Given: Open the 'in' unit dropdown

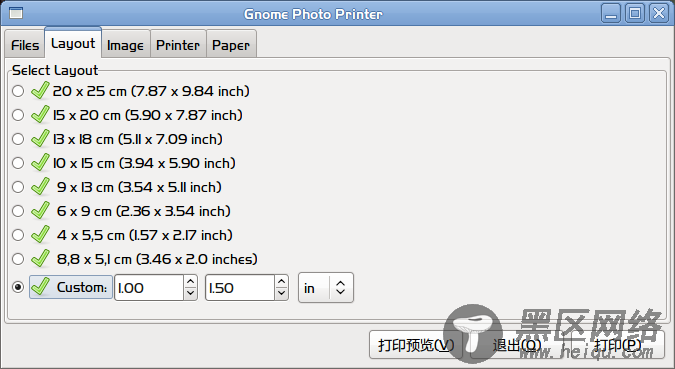Looking at the screenshot, I should point(326,288).
